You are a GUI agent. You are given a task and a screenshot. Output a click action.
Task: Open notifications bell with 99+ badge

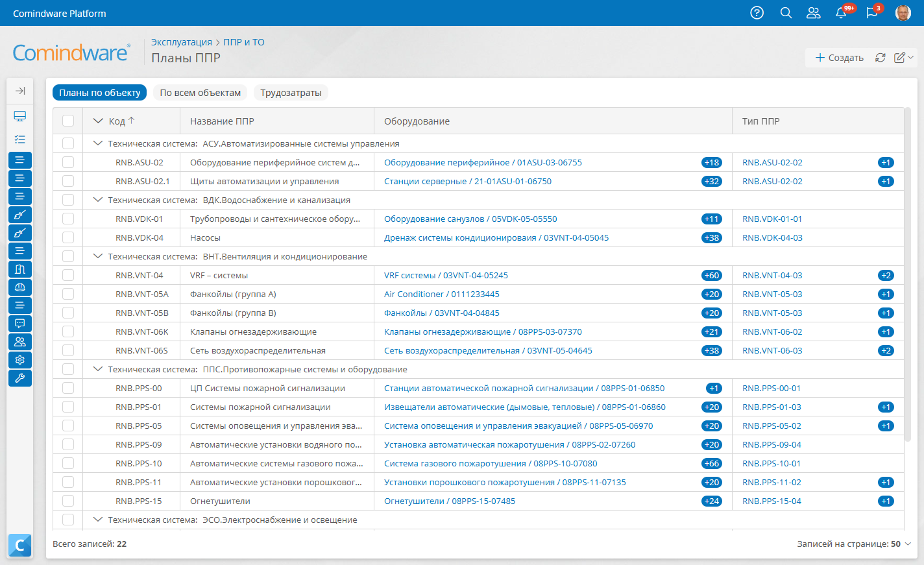pyautogui.click(x=842, y=13)
